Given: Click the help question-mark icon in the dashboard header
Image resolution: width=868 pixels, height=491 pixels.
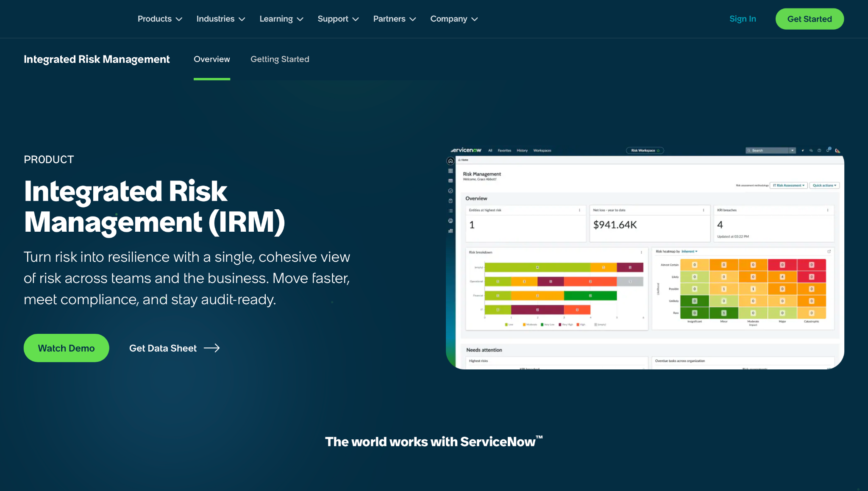Looking at the screenshot, I should 819,150.
